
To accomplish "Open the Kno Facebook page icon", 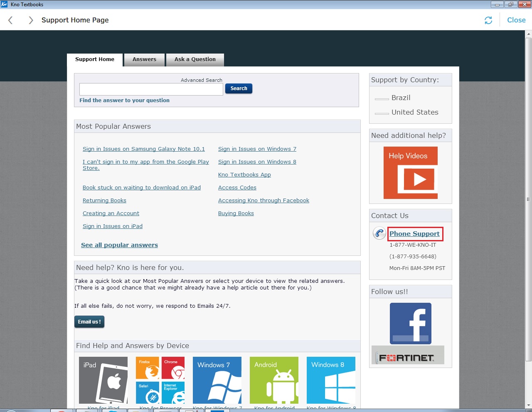I will click(x=411, y=324).
